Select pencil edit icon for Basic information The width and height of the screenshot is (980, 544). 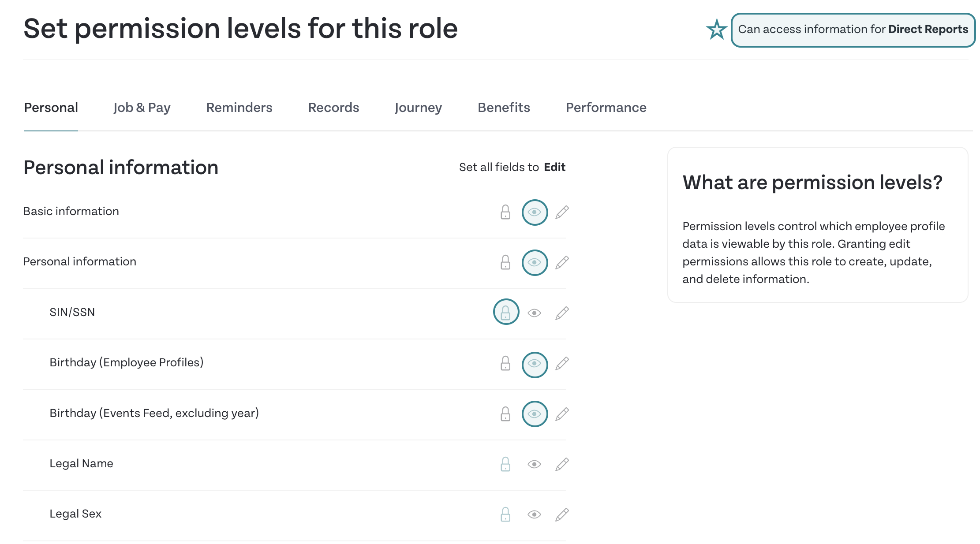pos(562,212)
